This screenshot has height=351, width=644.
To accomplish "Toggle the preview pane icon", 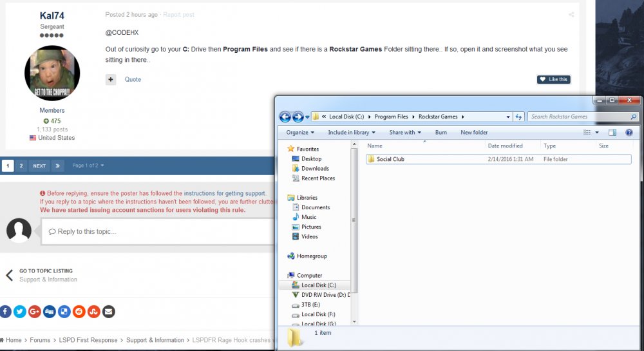I will pos(612,132).
